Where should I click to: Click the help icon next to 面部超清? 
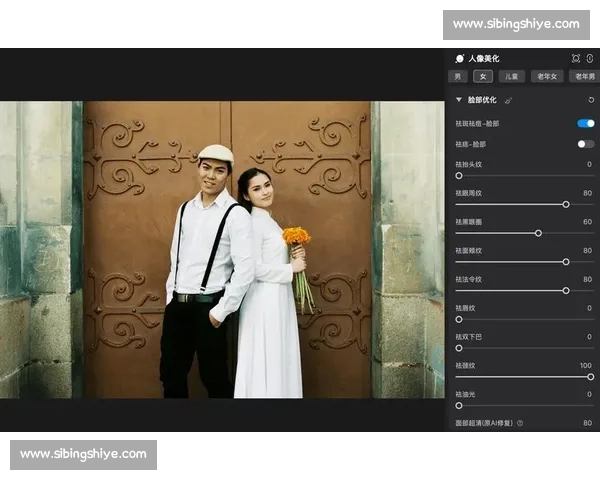tap(520, 423)
